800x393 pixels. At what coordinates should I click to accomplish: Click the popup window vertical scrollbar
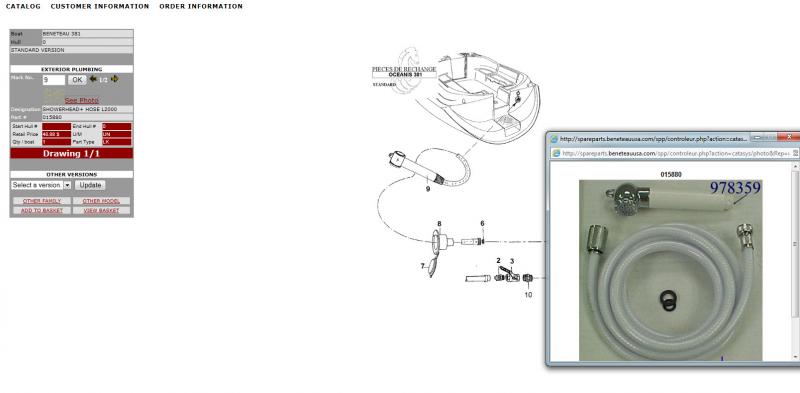click(795, 260)
